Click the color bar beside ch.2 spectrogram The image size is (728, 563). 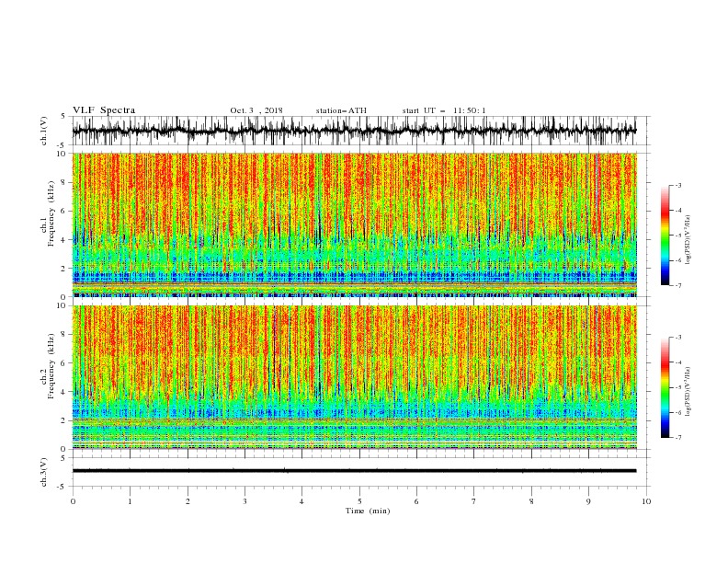665,387
